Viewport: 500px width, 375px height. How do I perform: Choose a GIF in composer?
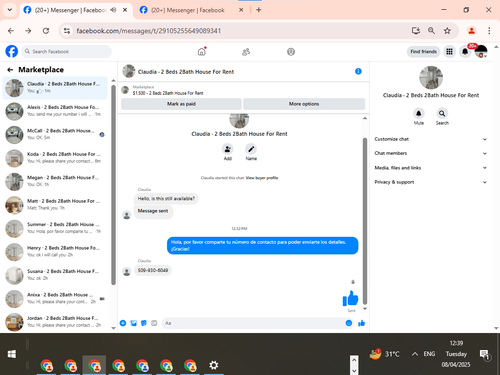154,323
